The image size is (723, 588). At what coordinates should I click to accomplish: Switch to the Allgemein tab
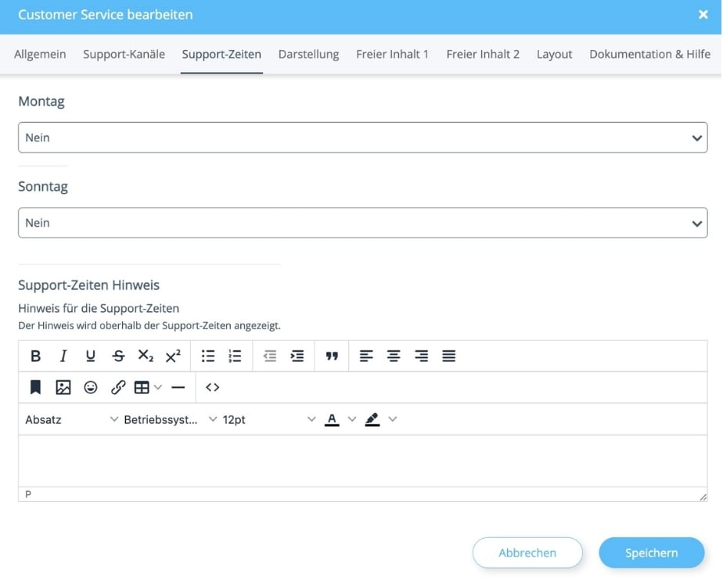point(40,55)
